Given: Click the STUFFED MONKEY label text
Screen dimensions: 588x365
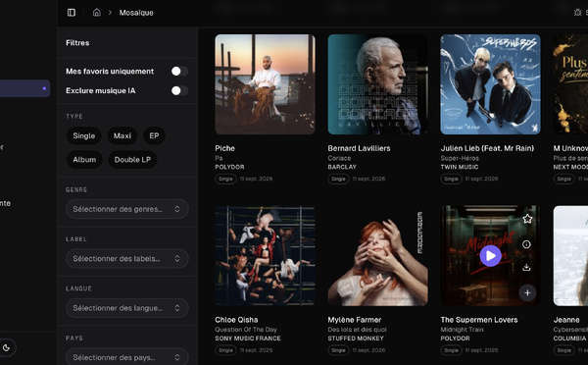Looking at the screenshot, I should 356,339.
